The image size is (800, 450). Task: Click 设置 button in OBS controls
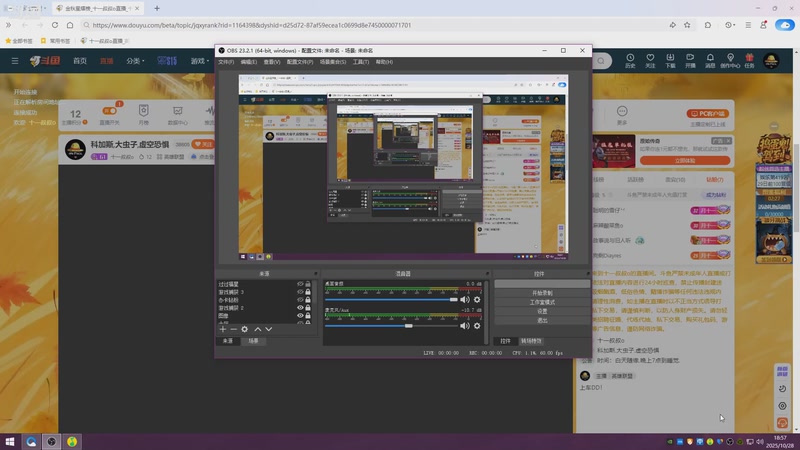click(542, 311)
